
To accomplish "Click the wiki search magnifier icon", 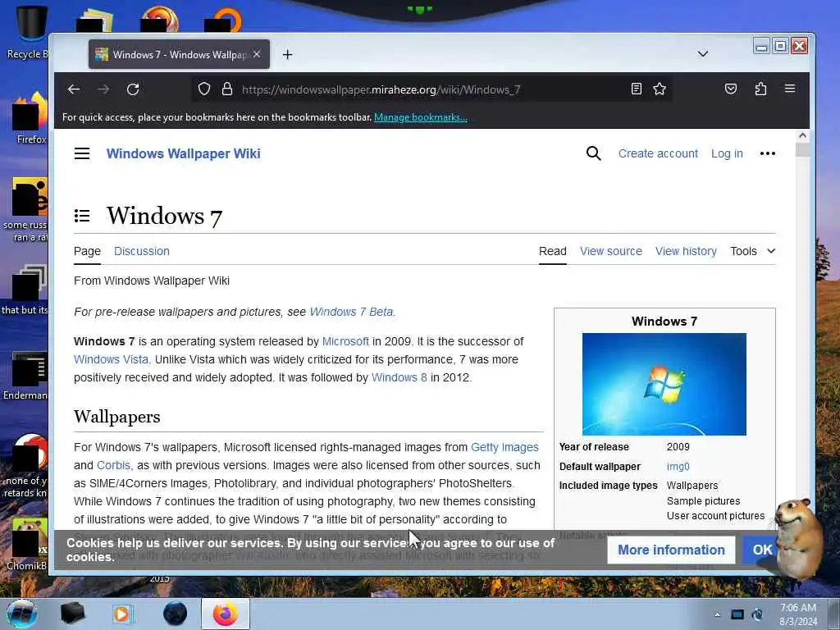I will (594, 153).
